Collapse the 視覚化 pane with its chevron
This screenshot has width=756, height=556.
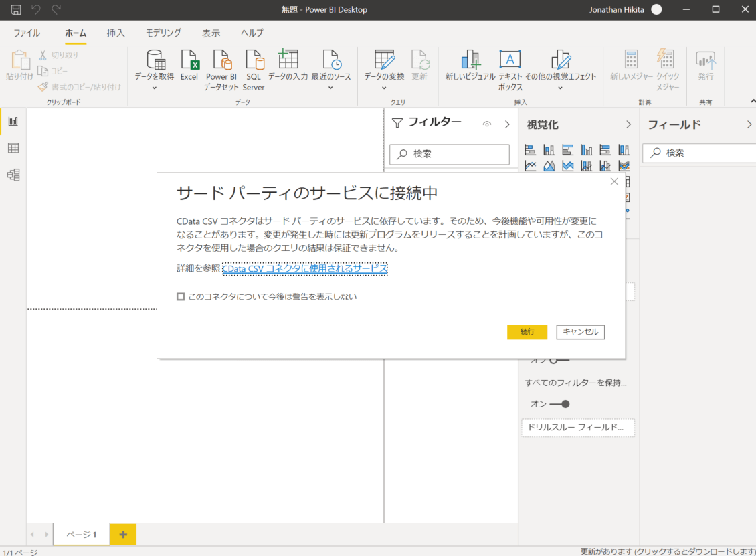point(628,124)
